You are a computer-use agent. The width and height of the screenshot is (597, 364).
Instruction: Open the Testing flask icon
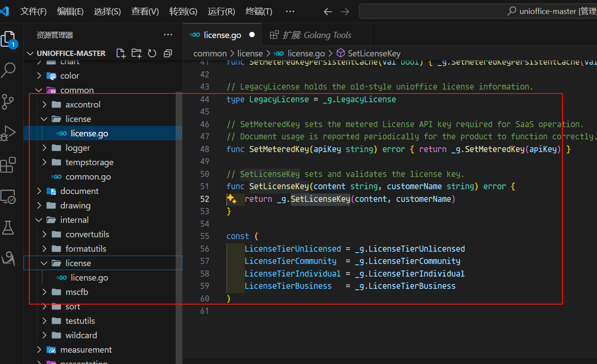[x=8, y=227]
